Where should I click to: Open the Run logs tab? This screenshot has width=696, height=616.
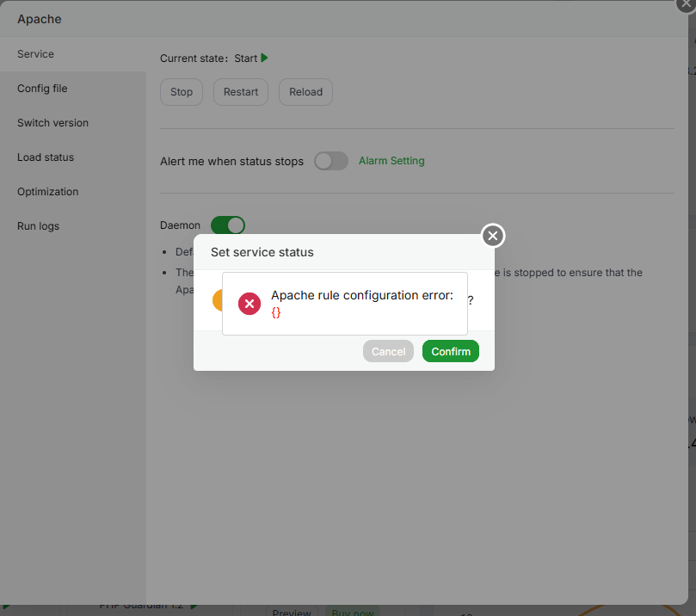(73, 226)
